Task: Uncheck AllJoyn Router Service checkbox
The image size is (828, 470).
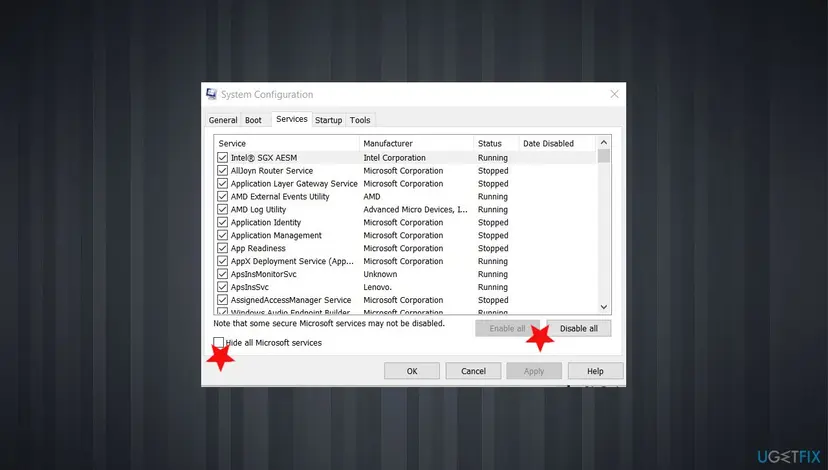Action: 222,171
